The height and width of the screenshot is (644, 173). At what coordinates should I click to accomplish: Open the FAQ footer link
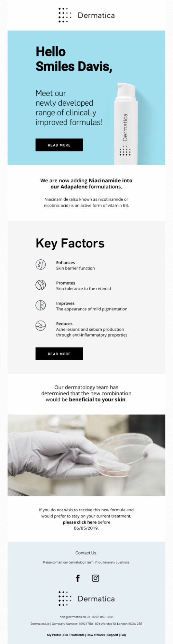123,635
